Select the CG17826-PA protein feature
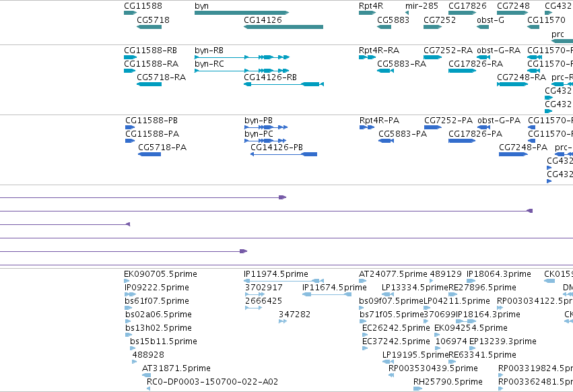The width and height of the screenshot is (573, 392). point(462,141)
